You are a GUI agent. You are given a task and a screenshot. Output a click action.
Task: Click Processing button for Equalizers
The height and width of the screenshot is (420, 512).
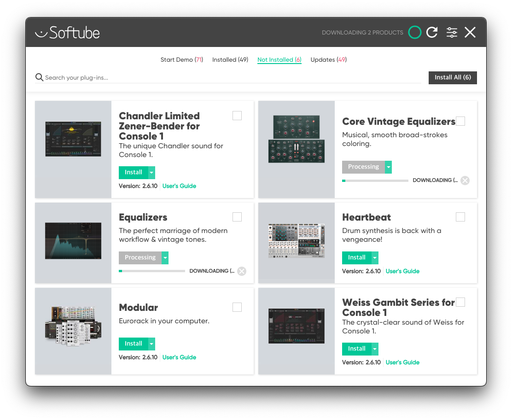tap(140, 258)
